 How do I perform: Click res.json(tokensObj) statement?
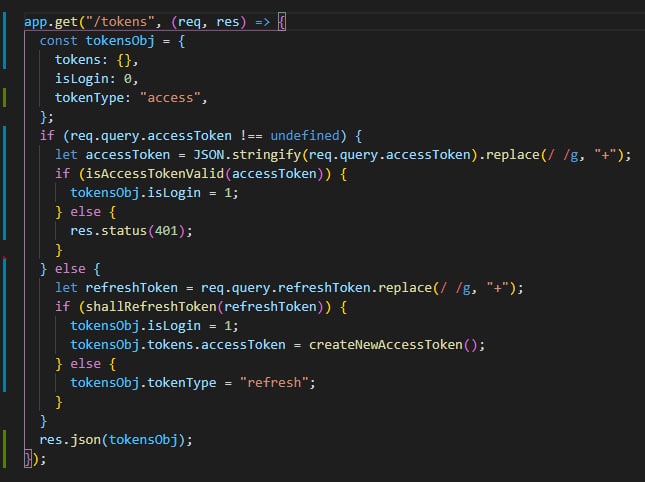(116, 440)
